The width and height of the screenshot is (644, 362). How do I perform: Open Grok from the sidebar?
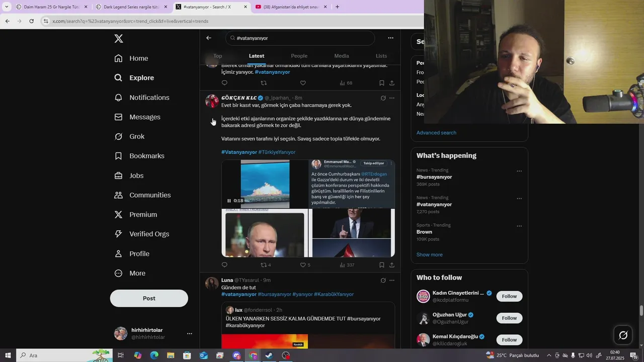(129, 137)
